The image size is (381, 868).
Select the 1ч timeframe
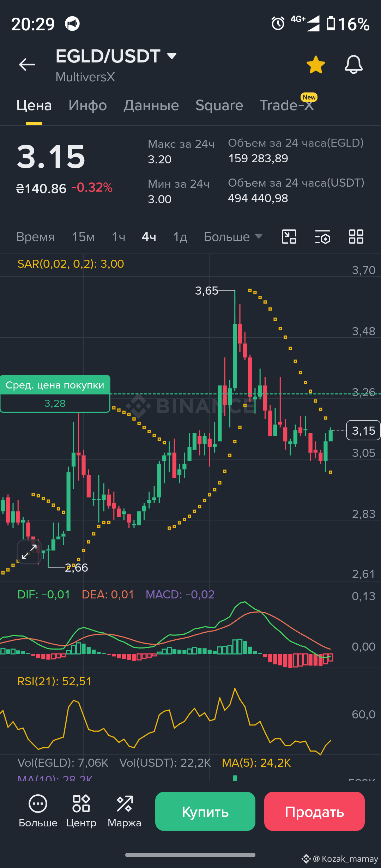pos(119,237)
